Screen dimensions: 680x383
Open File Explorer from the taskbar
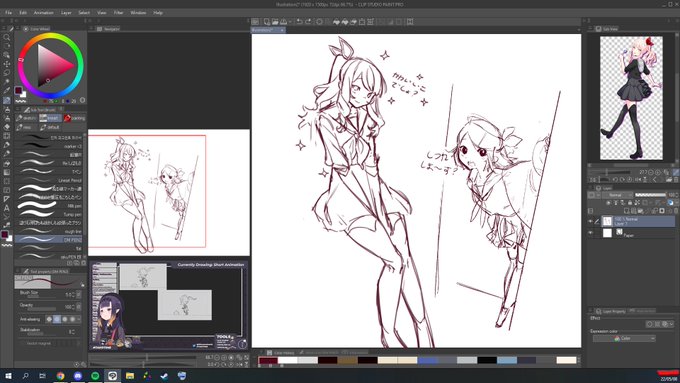(x=130, y=376)
